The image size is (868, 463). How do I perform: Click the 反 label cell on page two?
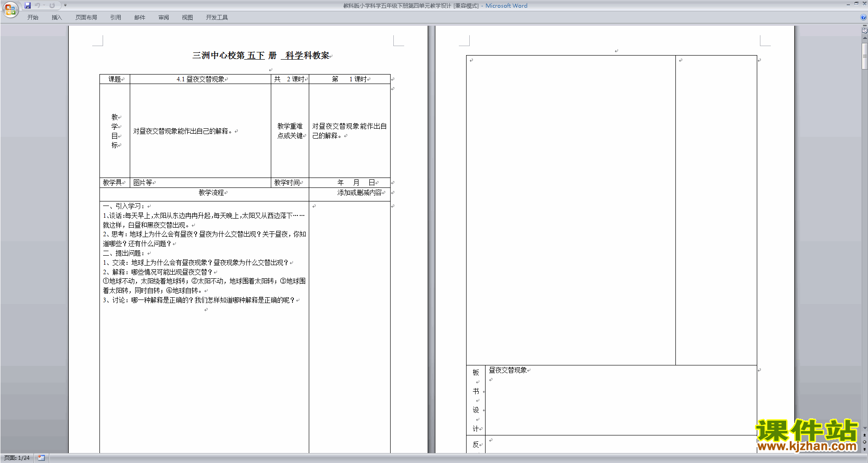476,444
